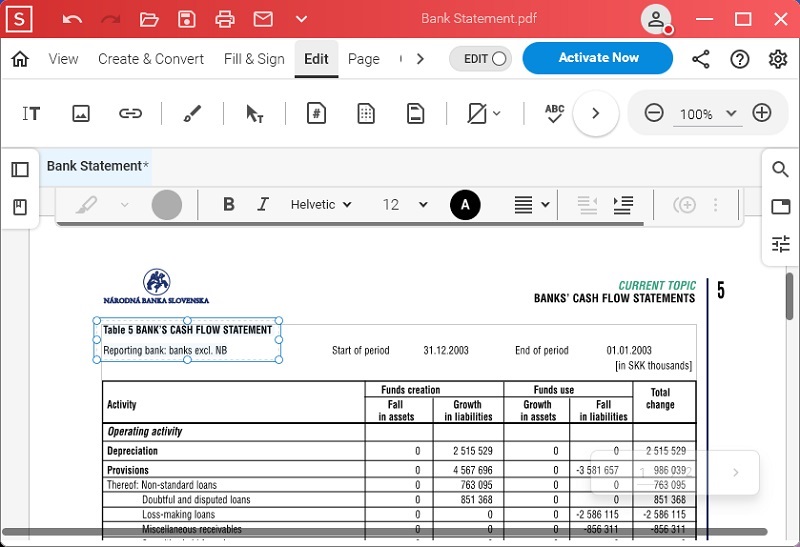
Task: Expand the crossed-out square tool dropdown
Action: (497, 113)
